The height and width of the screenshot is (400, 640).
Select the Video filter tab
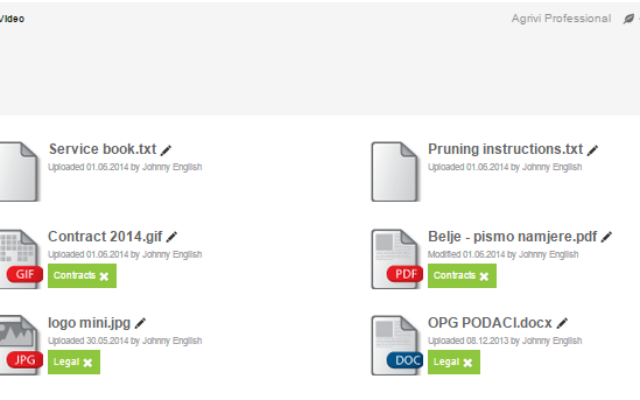12,19
